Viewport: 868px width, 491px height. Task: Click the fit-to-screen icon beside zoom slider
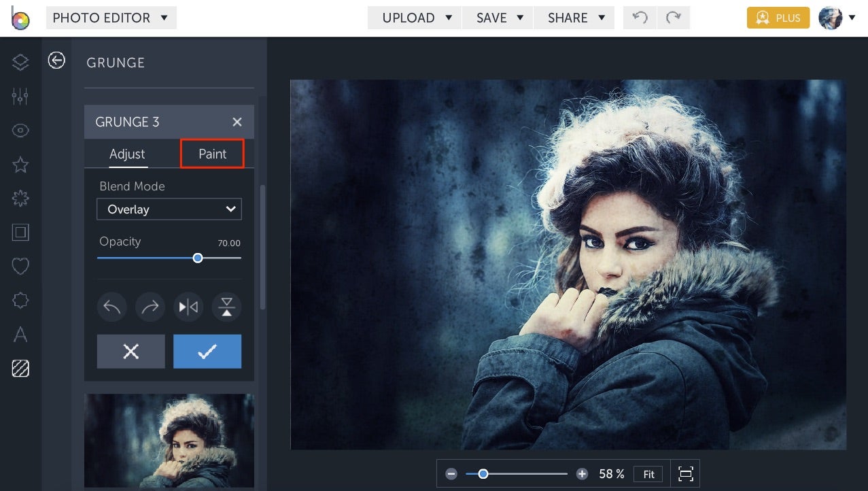tap(685, 473)
